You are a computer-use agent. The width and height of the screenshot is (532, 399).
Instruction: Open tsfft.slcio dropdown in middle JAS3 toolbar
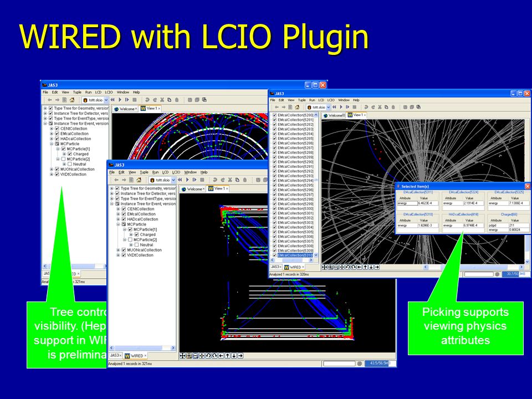[173, 180]
